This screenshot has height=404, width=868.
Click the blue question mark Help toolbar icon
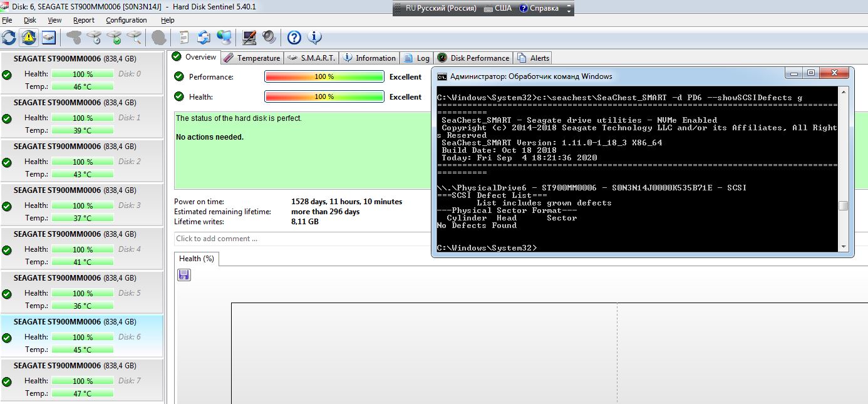click(x=294, y=38)
